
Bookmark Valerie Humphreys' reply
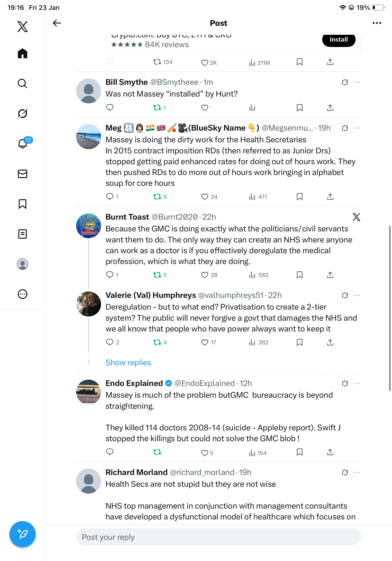tap(299, 342)
